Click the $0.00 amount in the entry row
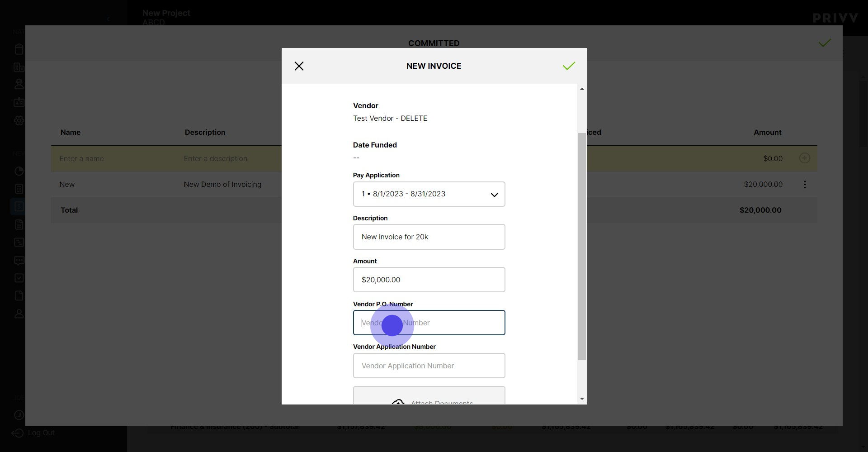The height and width of the screenshot is (452, 868). point(773,159)
